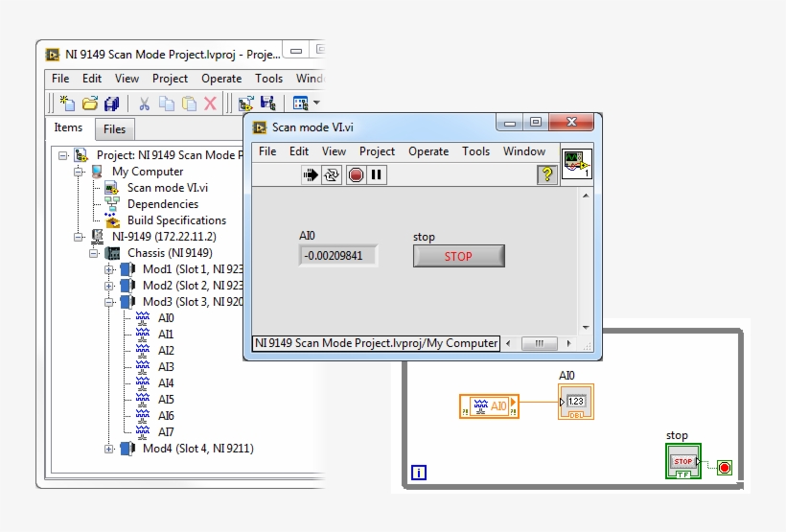Click the VI icon pane at top right
This screenshot has height=532, width=786.
tap(576, 164)
